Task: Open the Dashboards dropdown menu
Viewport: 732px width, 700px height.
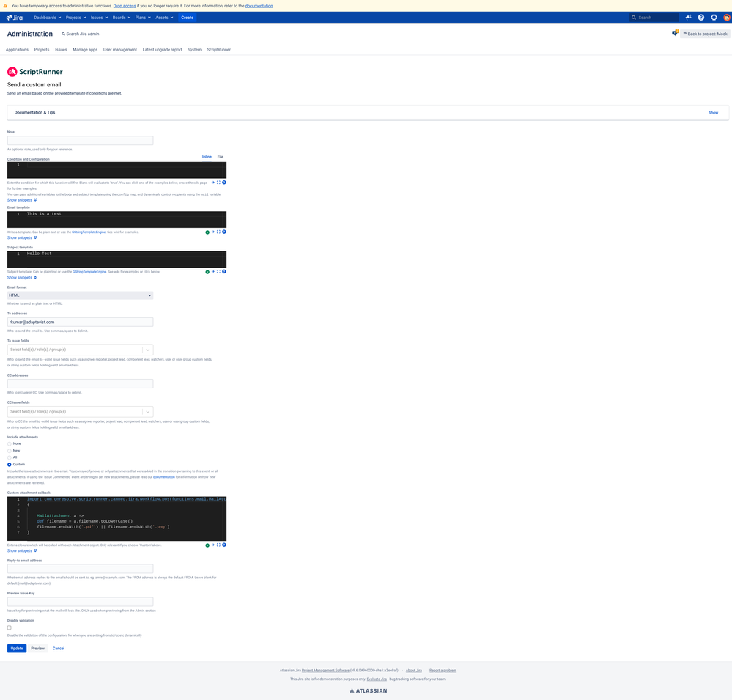Action: coord(48,18)
